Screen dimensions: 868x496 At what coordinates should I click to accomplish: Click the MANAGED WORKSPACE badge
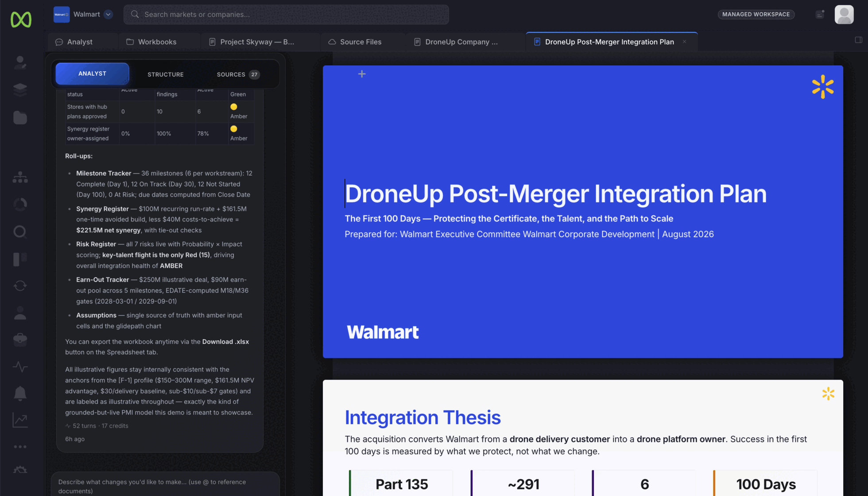(x=756, y=14)
